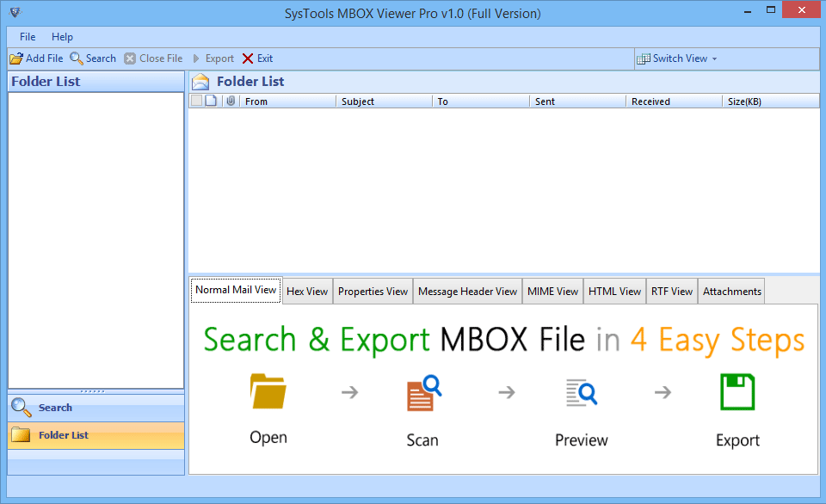This screenshot has width=826, height=504.
Task: Click the document type column header icon
Action: 211,101
